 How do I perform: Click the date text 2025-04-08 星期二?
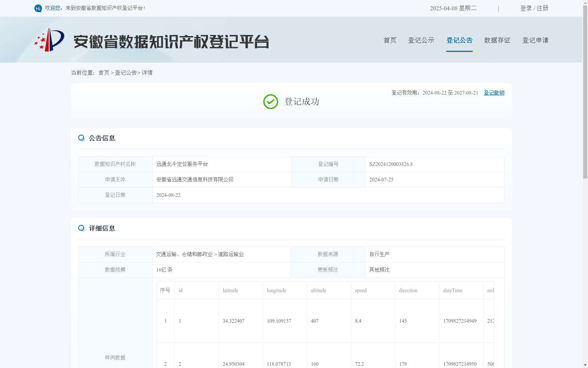click(453, 8)
